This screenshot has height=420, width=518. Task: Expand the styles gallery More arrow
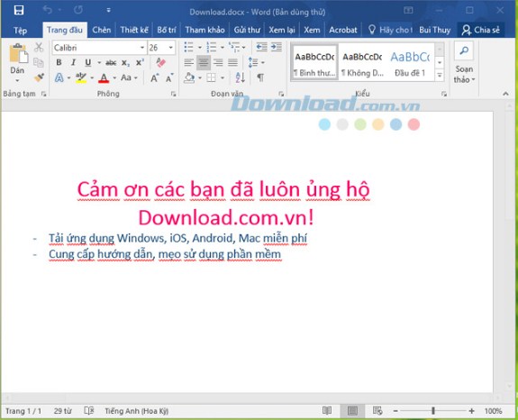pos(440,76)
